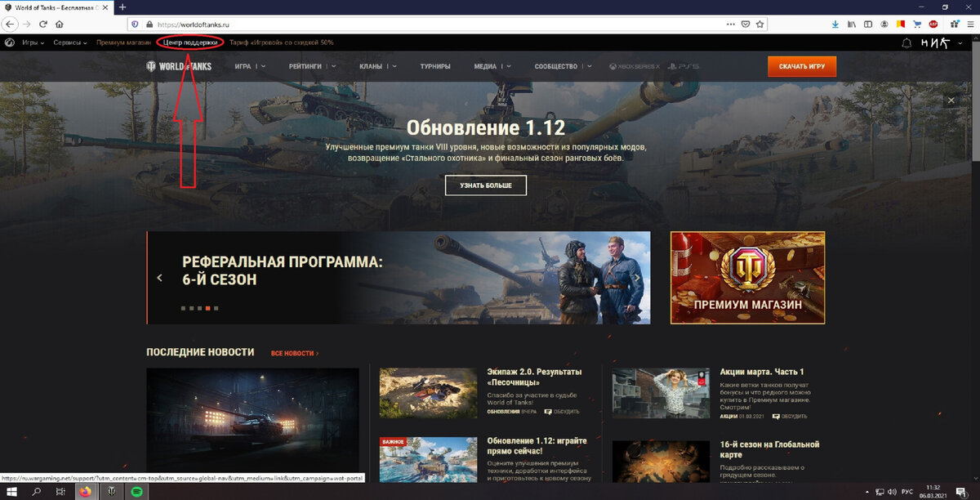The width and height of the screenshot is (980, 500).
Task: Open the PS5 platform link
Action: pos(683,66)
